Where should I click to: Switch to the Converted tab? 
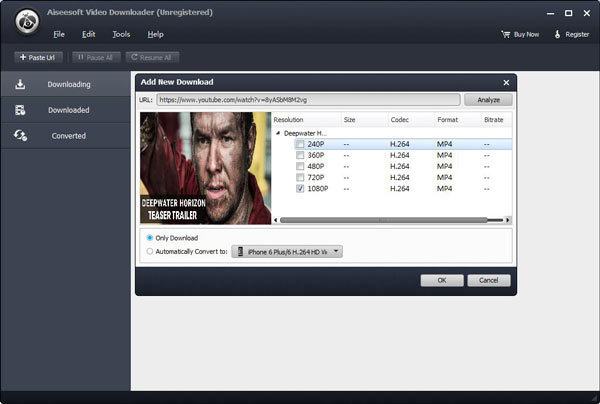click(65, 136)
